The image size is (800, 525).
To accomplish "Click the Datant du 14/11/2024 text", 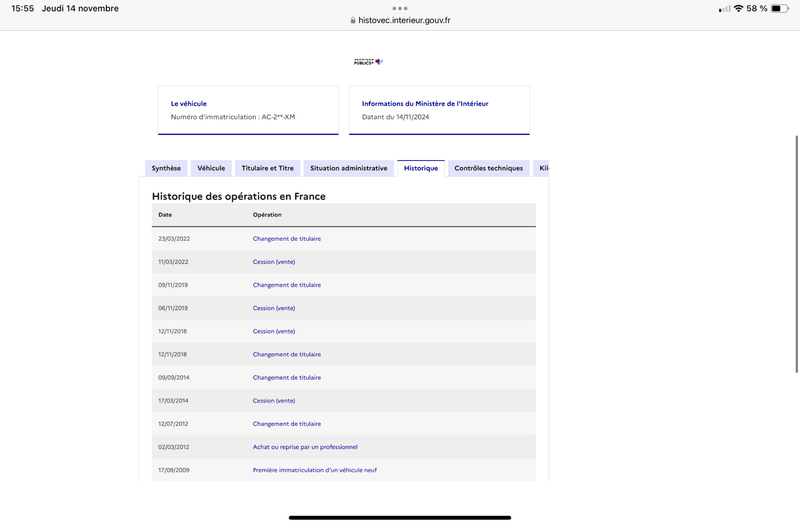I will coord(395,117).
